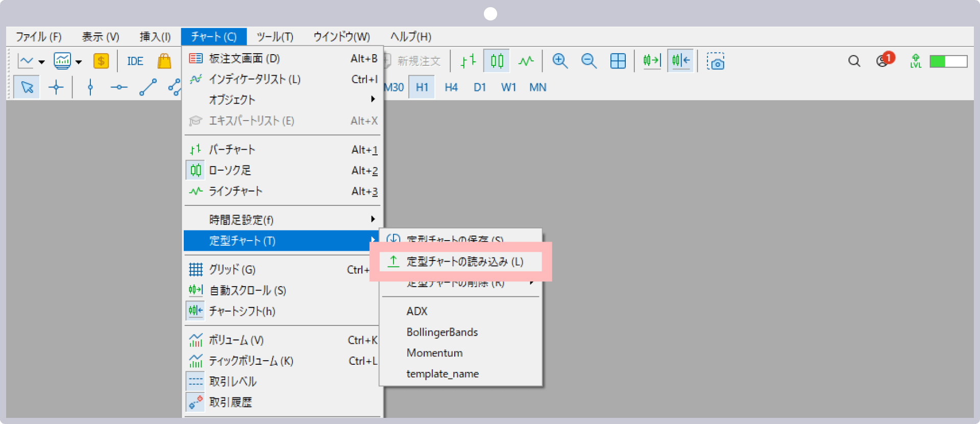The image size is (980, 424).
Task: Open the chart type dropdown arrow
Action: point(41,62)
